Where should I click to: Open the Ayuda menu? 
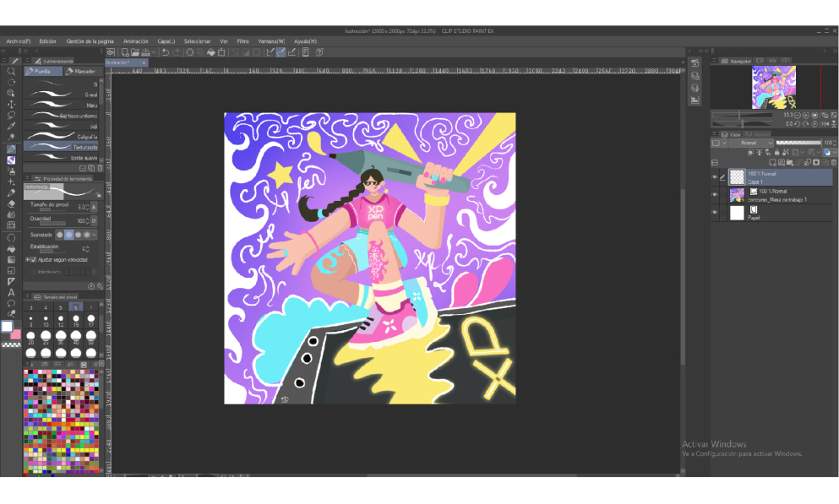tap(305, 41)
